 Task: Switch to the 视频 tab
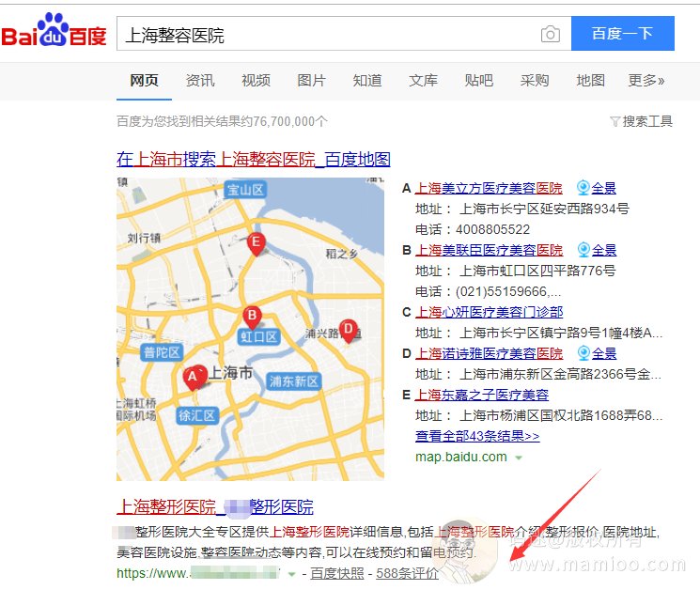256,81
